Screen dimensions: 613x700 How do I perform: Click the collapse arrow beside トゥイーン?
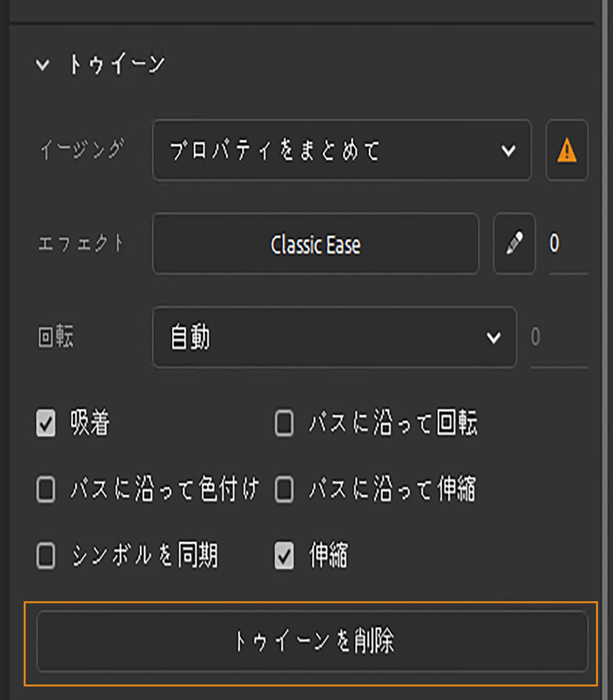click(x=44, y=63)
